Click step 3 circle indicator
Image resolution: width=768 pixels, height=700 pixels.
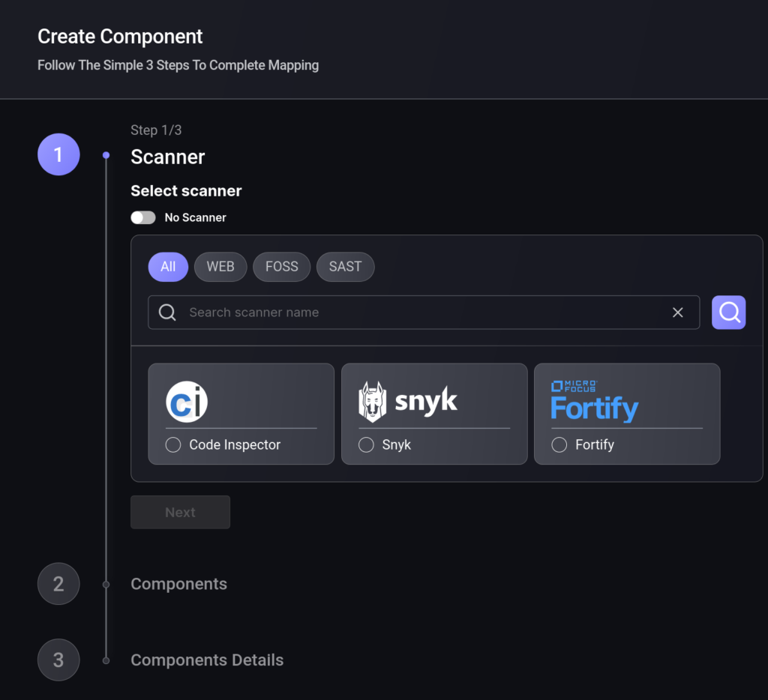point(58,660)
